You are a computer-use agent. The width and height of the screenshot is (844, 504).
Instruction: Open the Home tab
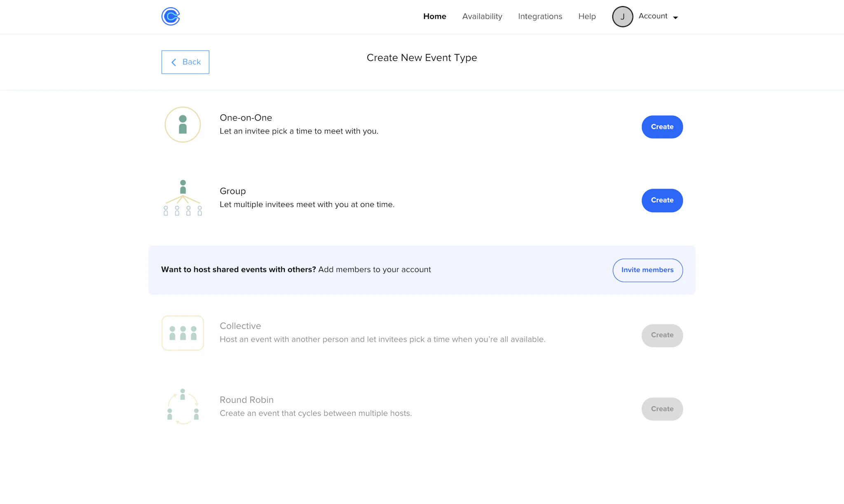coord(434,16)
